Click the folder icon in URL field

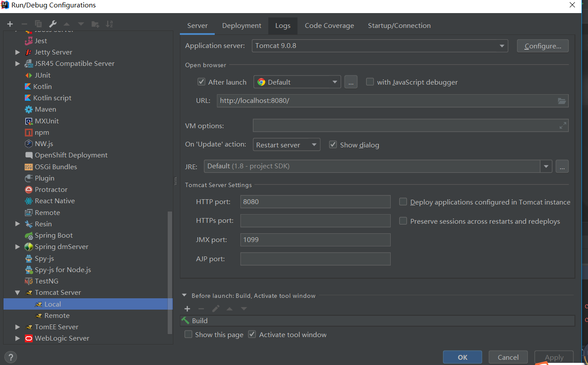(562, 101)
